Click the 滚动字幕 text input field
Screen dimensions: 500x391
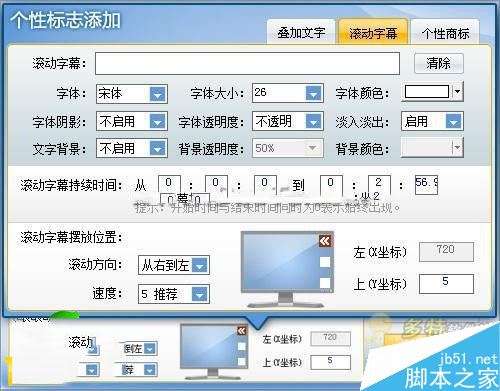pos(247,63)
